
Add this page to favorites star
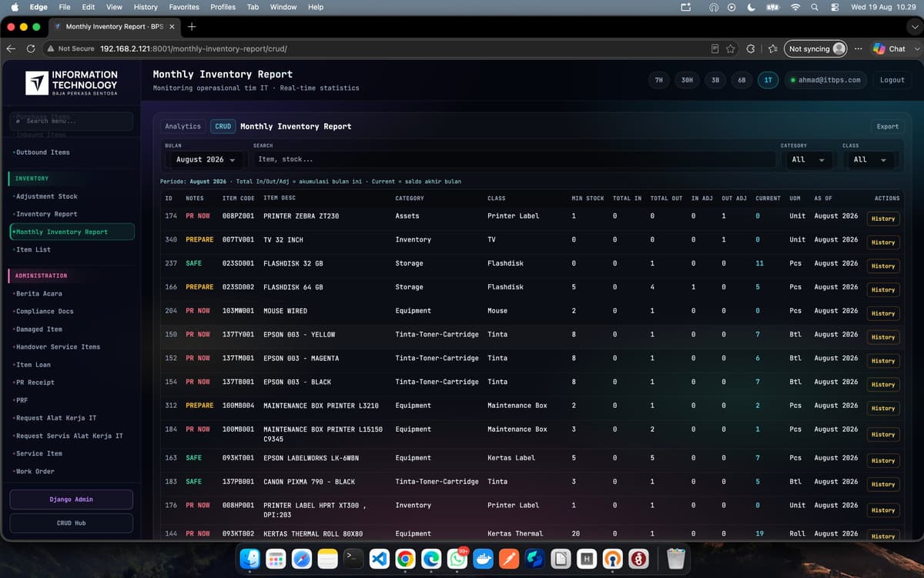[731, 48]
